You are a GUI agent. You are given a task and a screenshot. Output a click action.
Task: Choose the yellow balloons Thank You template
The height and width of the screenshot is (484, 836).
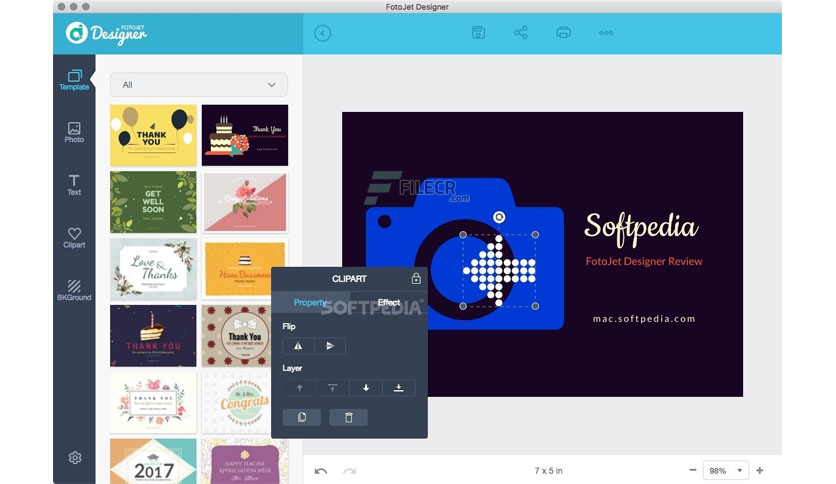click(153, 135)
